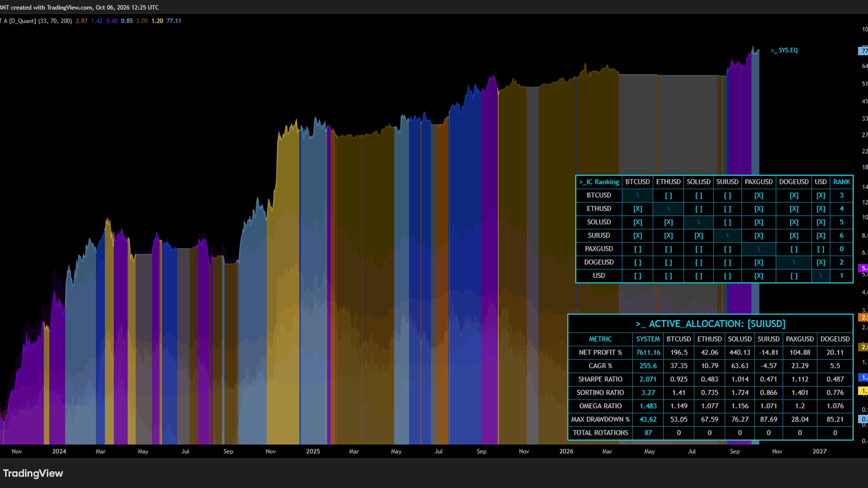This screenshot has height=488, width=868.
Task: Click SUIUSD row rank value 6
Action: click(x=842, y=236)
